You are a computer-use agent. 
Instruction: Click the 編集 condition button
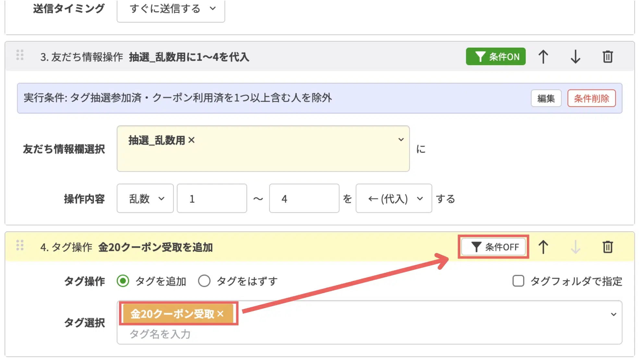point(546,98)
